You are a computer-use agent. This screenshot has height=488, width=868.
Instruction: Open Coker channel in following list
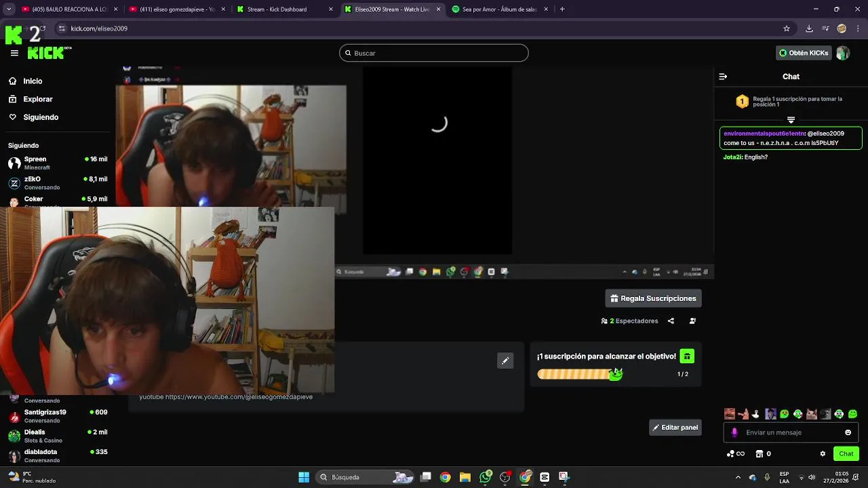click(x=58, y=201)
